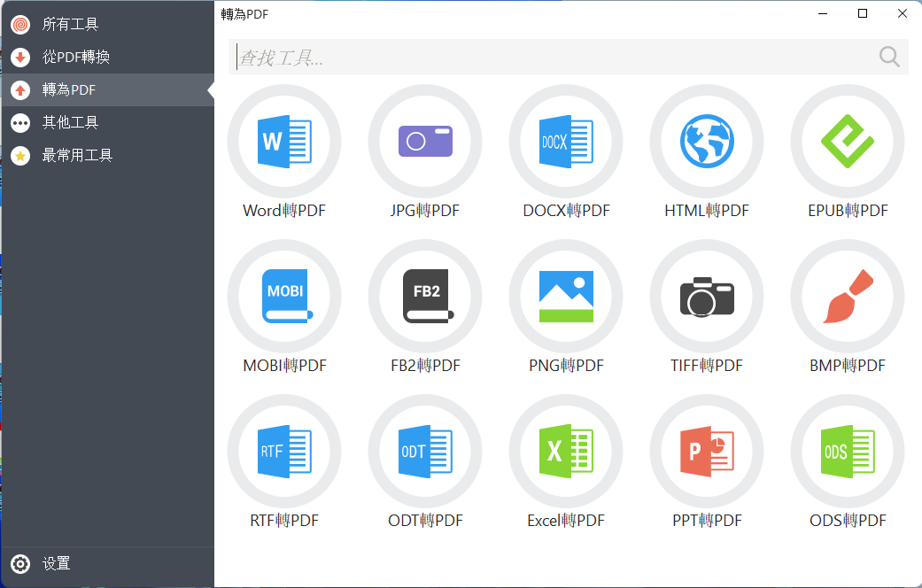Screen dimensions: 922x588
Task: Open 设置 settings entry
Action: 107,564
